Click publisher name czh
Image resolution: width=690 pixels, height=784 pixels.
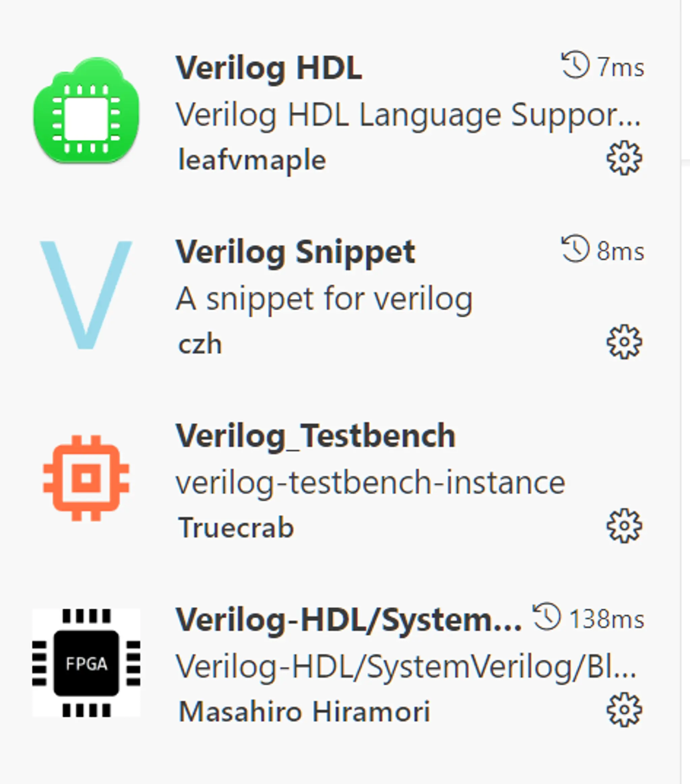(x=200, y=344)
